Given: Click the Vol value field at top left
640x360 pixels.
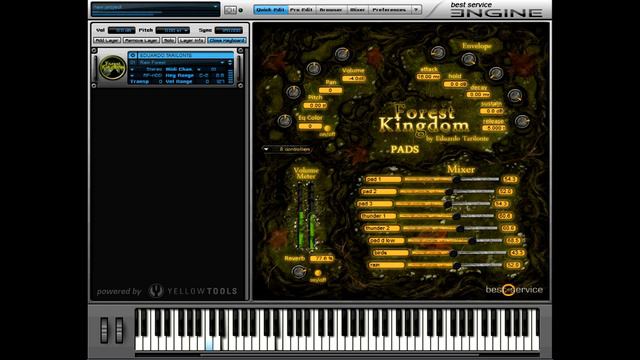Looking at the screenshot, I should coord(121,31).
